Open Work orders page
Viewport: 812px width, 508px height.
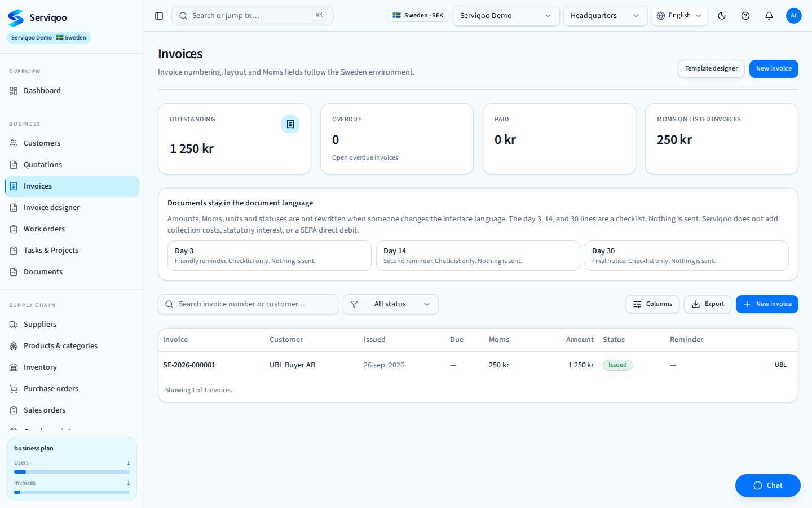[x=72, y=229]
